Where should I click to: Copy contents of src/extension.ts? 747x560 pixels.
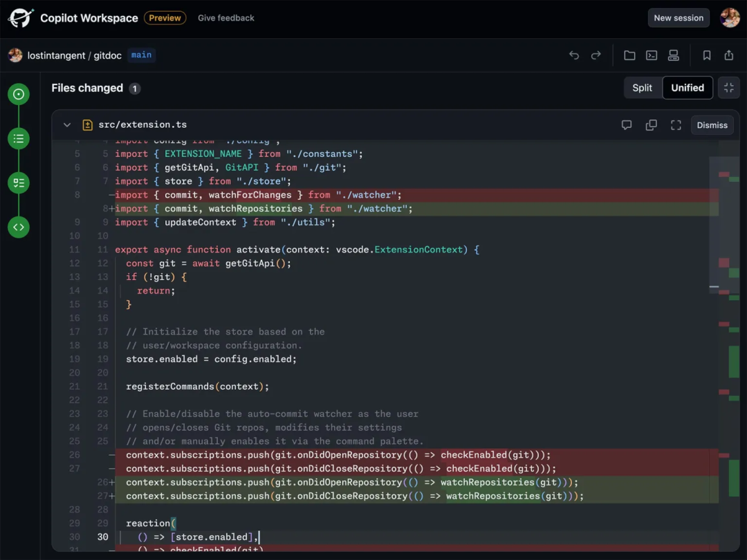[651, 124]
